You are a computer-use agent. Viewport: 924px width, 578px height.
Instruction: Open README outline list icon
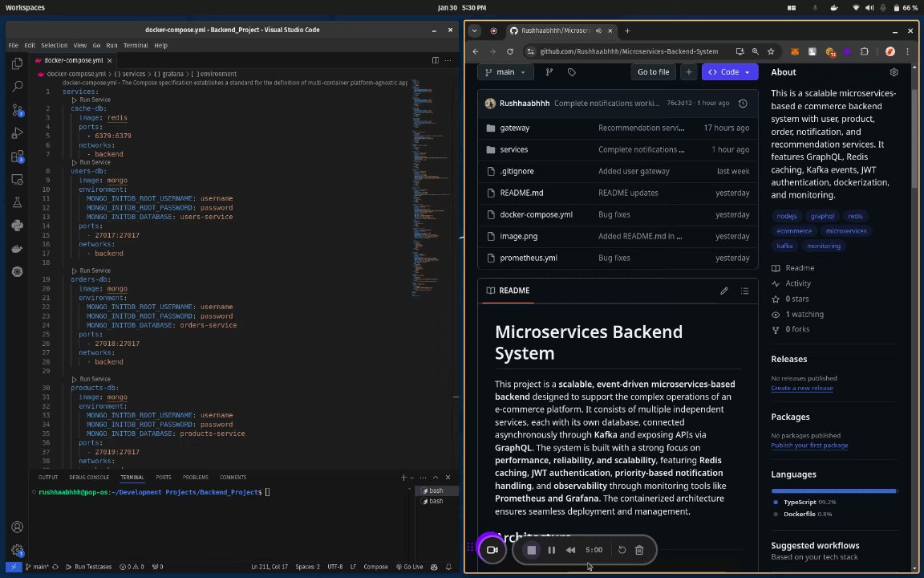(745, 291)
